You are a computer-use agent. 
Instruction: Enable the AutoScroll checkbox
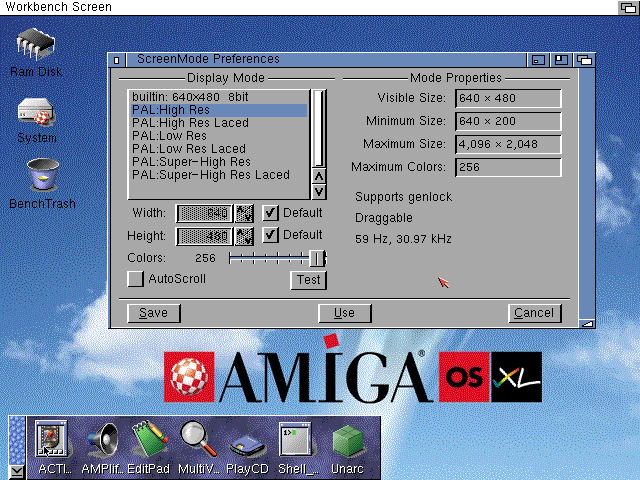[136, 279]
